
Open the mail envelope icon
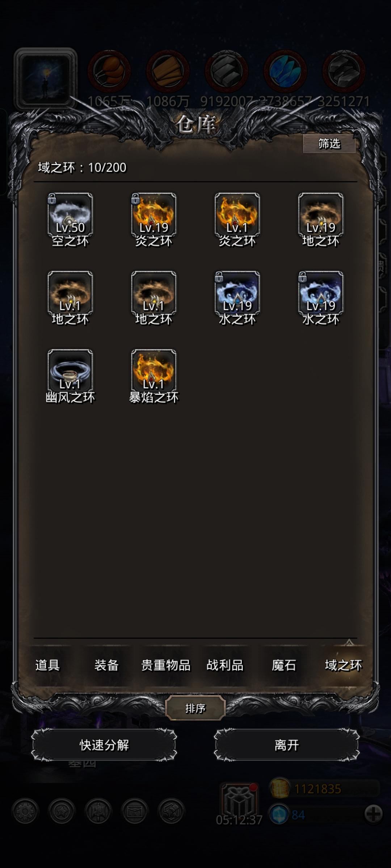135,811
